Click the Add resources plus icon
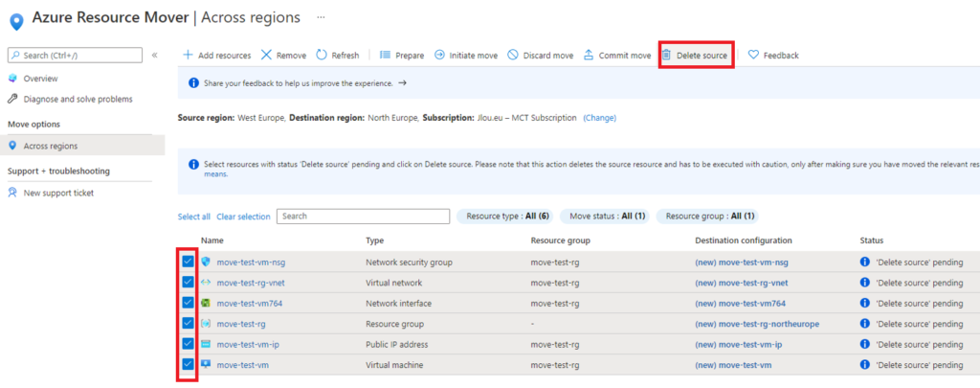Image resolution: width=980 pixels, height=388 pixels. (x=188, y=55)
